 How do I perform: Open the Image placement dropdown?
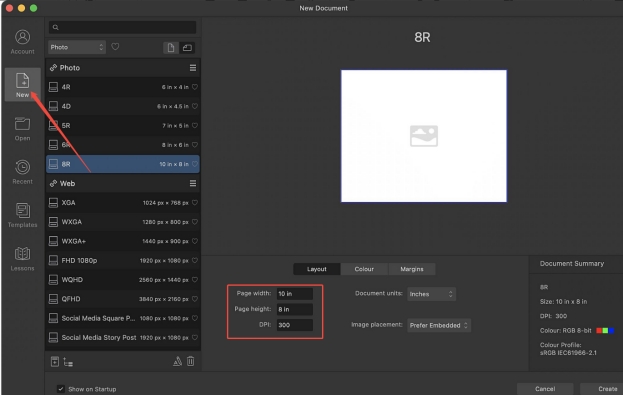point(439,325)
